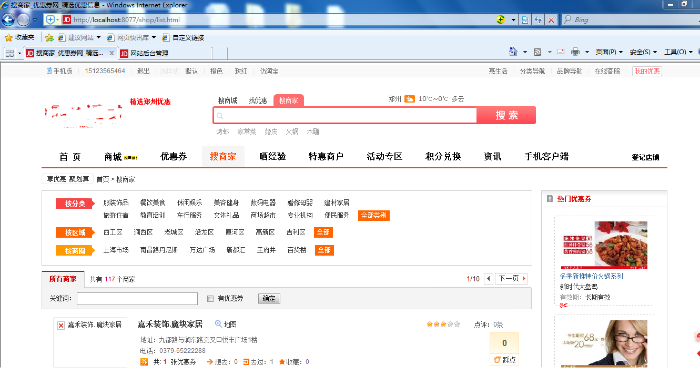
Task: Close the first browser tab
Action: click(x=112, y=53)
